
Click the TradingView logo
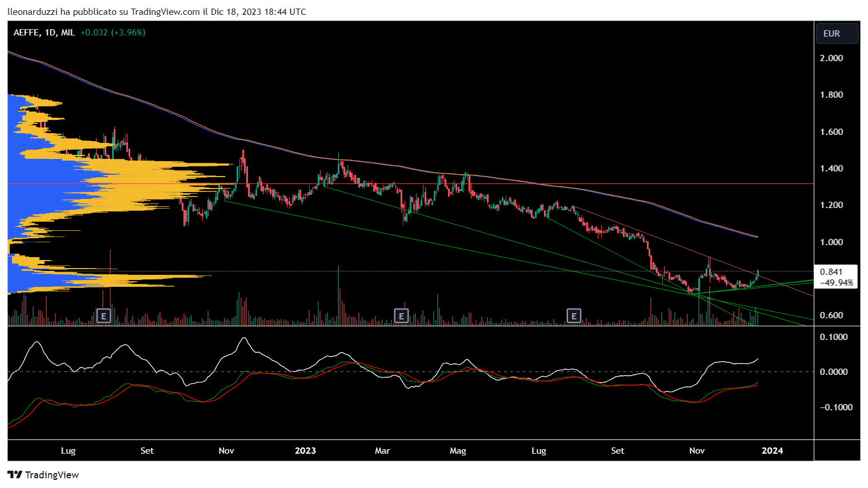43,475
